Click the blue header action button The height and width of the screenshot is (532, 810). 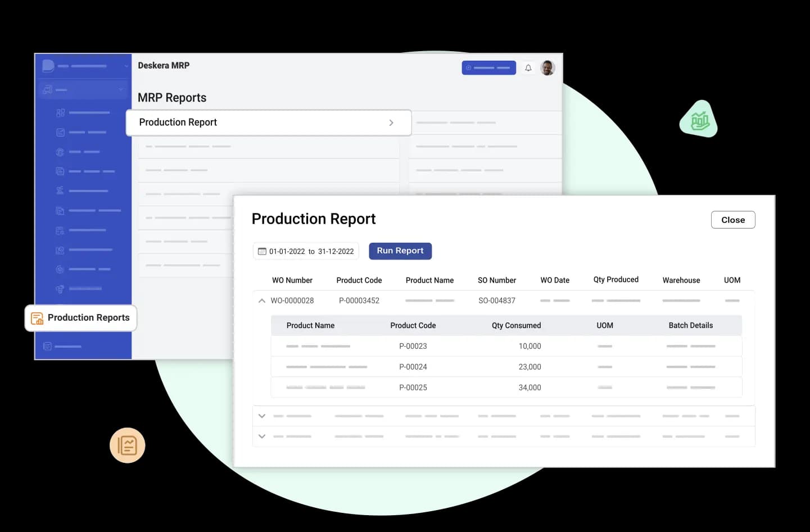pos(488,68)
